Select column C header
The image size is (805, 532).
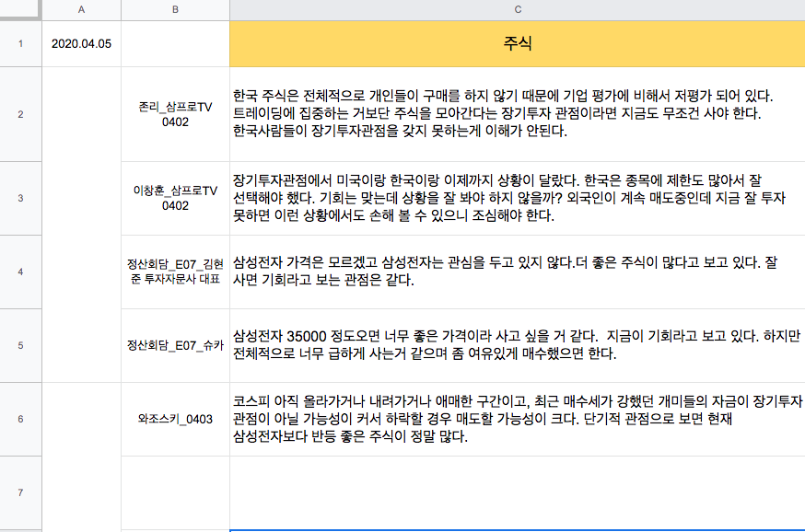pos(517,10)
